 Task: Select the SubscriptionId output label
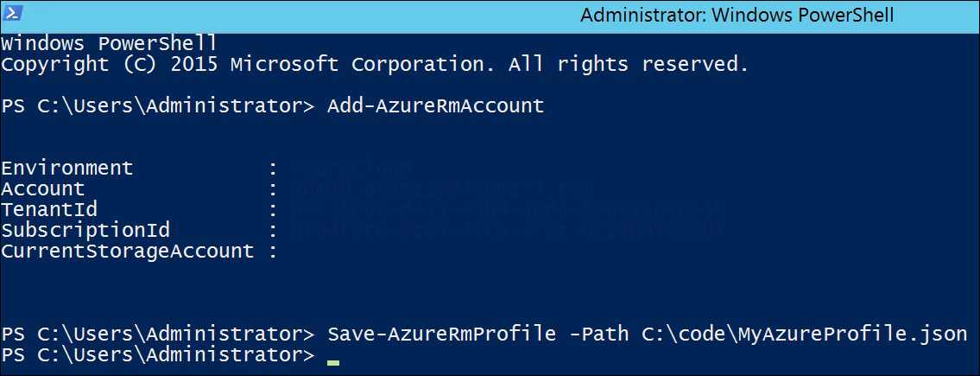[85, 230]
